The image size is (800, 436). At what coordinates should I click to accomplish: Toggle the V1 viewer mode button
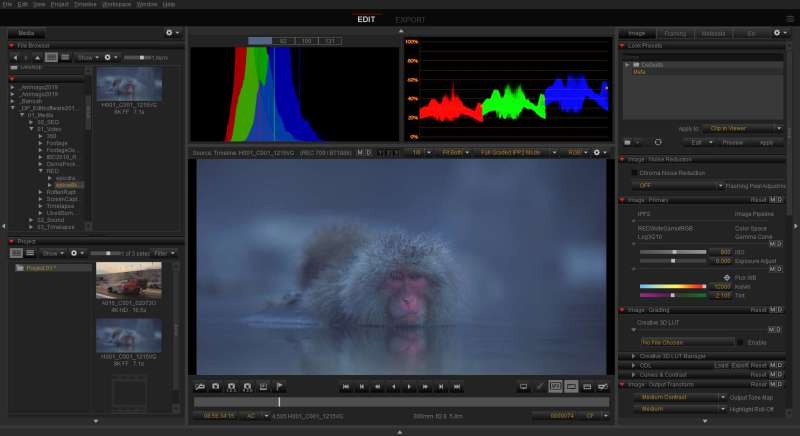pyautogui.click(x=555, y=387)
